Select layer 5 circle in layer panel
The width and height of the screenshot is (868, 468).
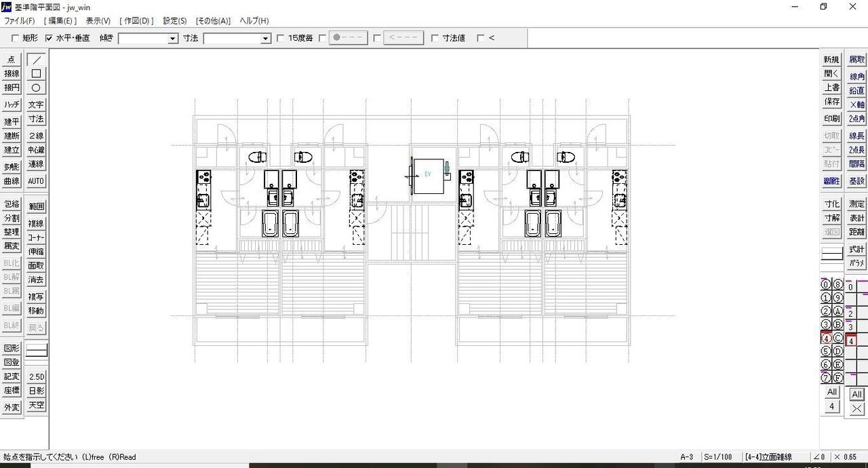pos(826,351)
